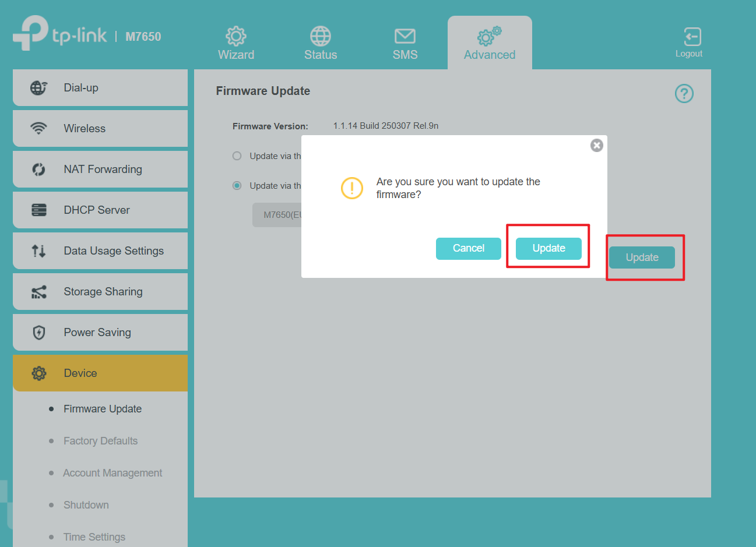Open the SMS envelope icon
756x547 pixels.
(x=405, y=37)
